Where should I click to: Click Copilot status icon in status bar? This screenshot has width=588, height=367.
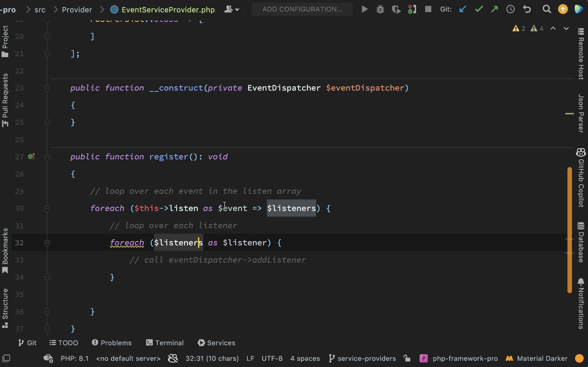coord(173,358)
